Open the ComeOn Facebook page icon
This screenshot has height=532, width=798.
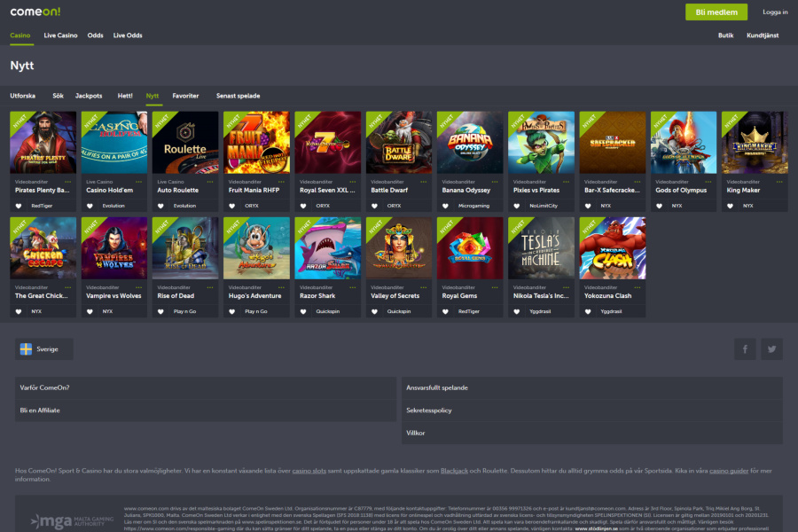click(x=745, y=349)
